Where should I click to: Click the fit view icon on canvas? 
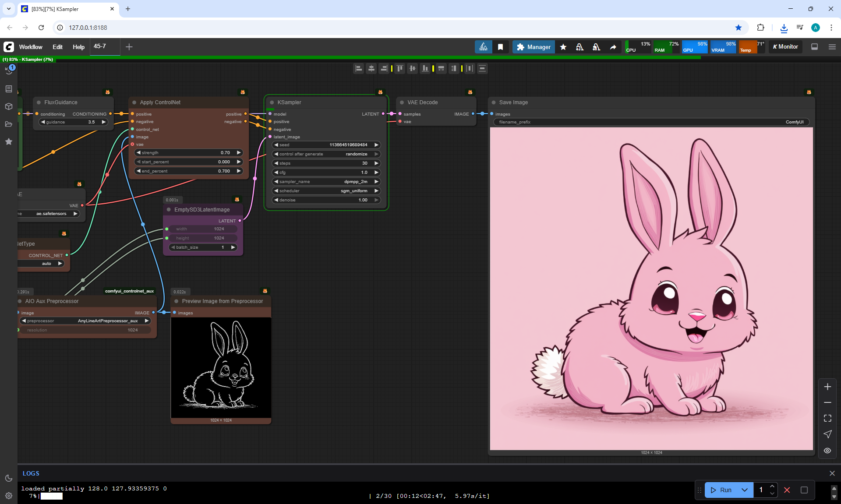click(827, 418)
